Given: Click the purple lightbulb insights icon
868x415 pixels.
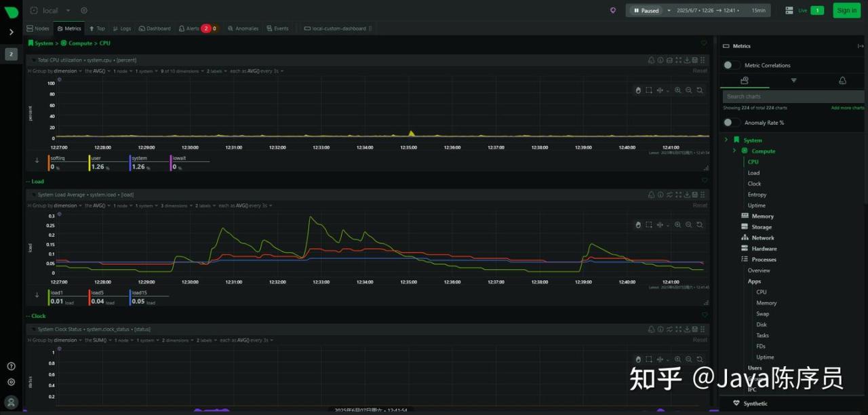Looking at the screenshot, I should (613, 10).
